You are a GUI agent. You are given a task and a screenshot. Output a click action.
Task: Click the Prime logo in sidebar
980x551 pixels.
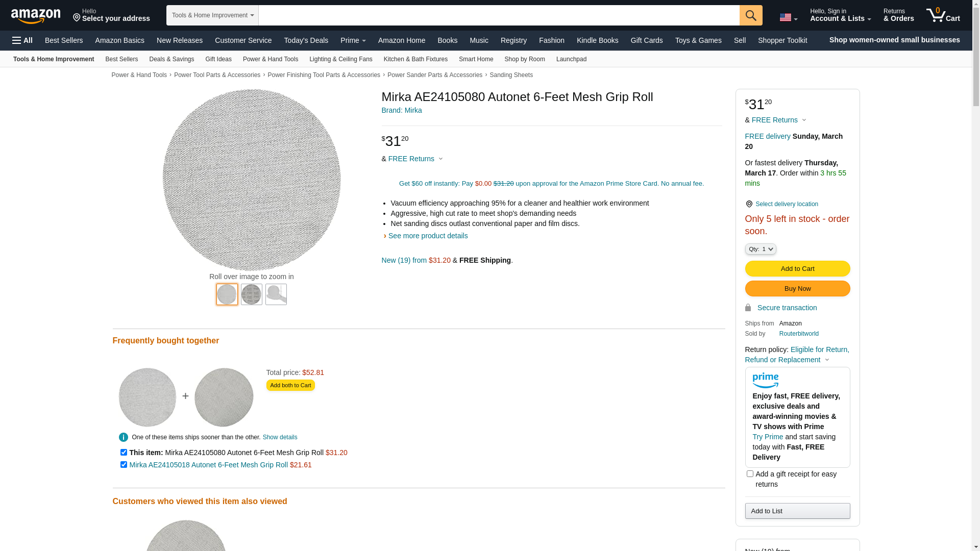pos(765,380)
